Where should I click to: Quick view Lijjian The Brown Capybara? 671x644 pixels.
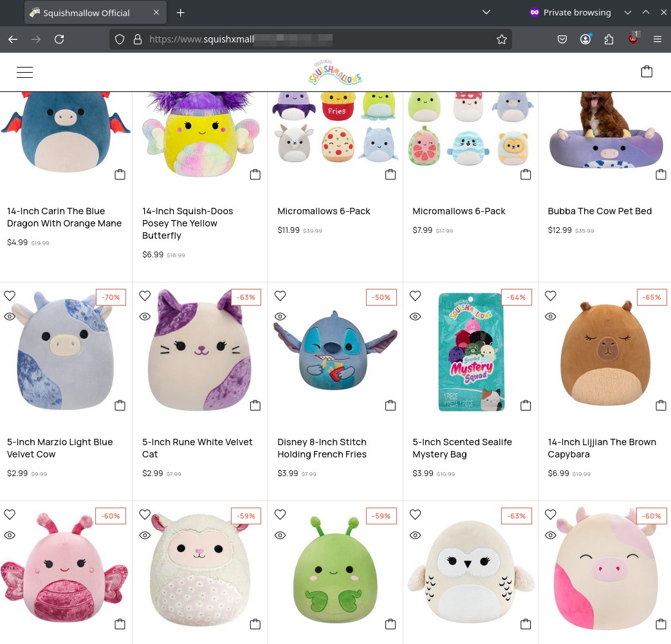[550, 317]
